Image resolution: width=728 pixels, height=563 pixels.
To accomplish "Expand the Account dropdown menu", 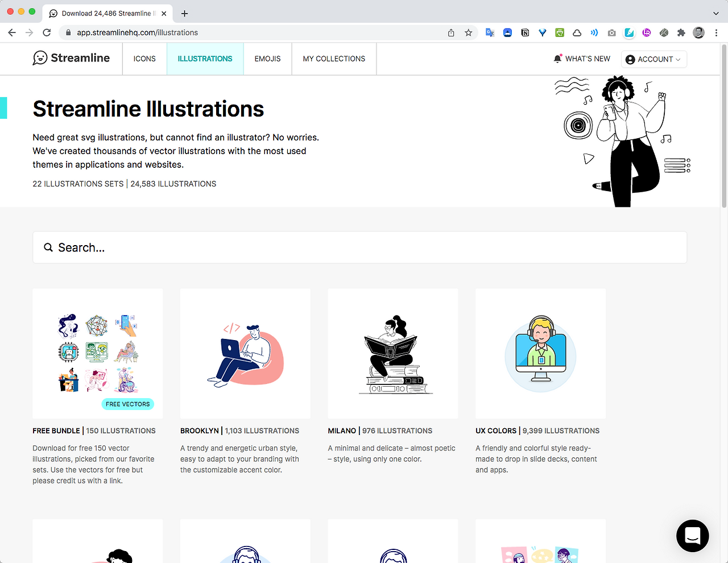I will pyautogui.click(x=654, y=59).
